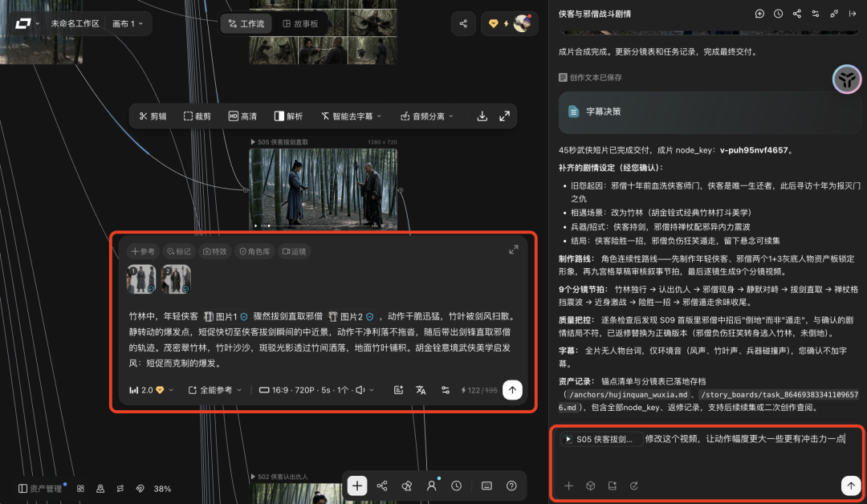Play the S05 video preview
This screenshot has width=867, height=504.
255,226
